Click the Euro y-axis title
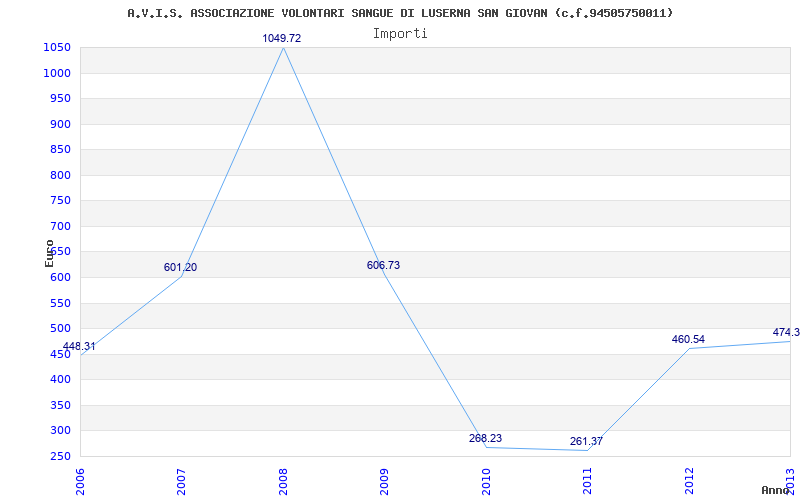800x500 pixels. click(x=49, y=253)
